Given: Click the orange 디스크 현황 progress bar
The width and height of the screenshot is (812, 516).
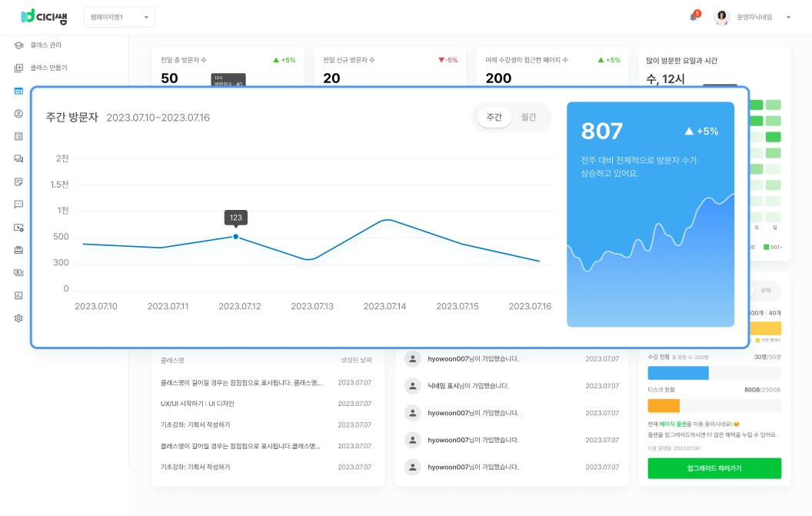Looking at the screenshot, I should click(x=664, y=405).
